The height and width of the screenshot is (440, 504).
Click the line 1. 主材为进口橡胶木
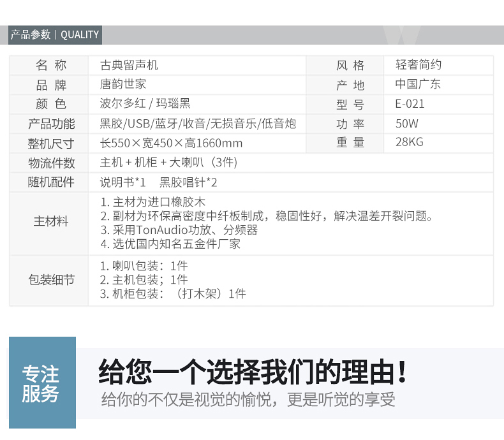point(152,202)
